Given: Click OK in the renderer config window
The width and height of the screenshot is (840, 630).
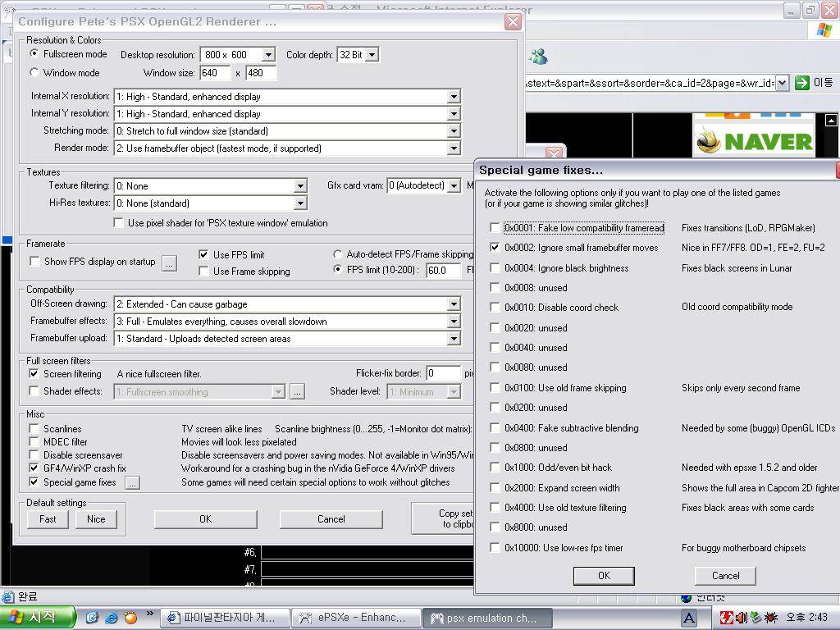Looking at the screenshot, I should point(206,519).
